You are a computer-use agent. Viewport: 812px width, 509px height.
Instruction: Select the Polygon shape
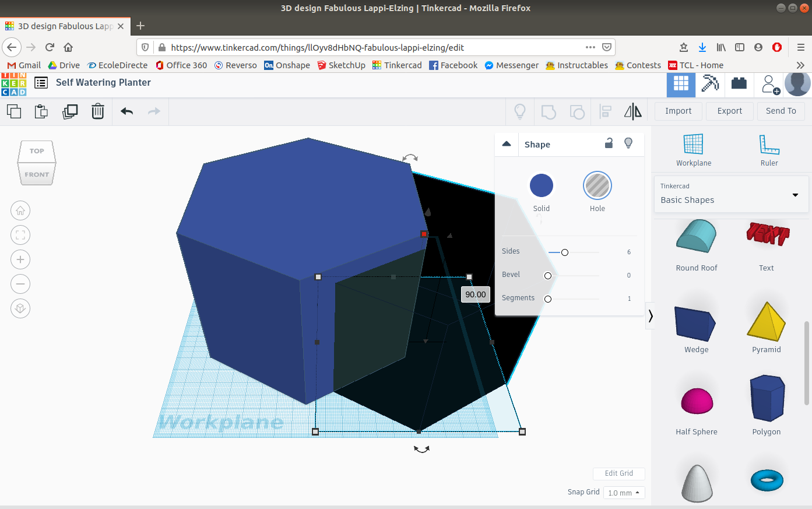click(x=767, y=405)
